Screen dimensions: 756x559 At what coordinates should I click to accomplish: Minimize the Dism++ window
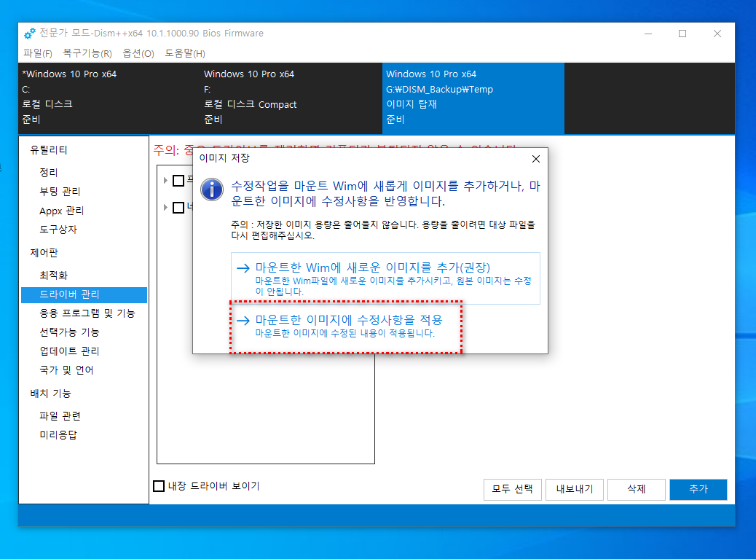648,34
